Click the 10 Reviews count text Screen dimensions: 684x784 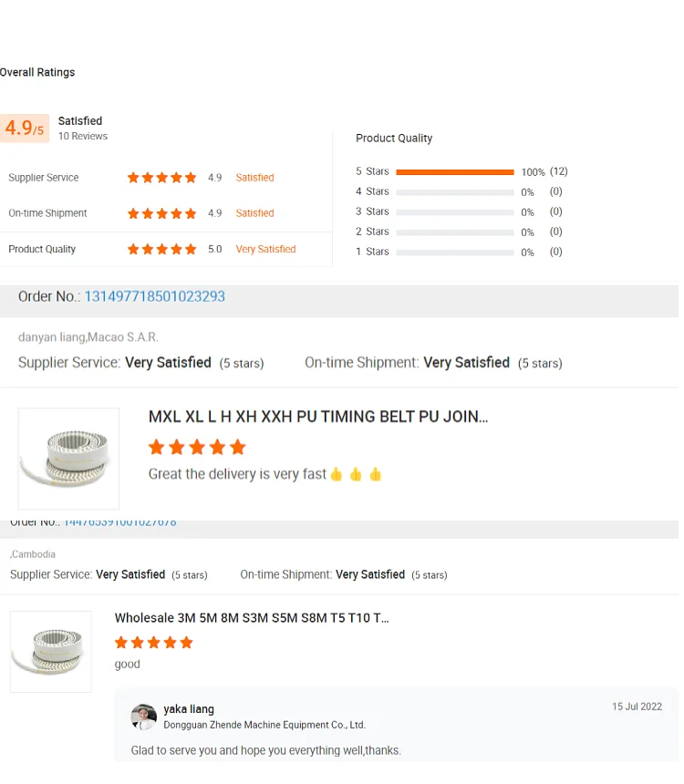coord(83,137)
